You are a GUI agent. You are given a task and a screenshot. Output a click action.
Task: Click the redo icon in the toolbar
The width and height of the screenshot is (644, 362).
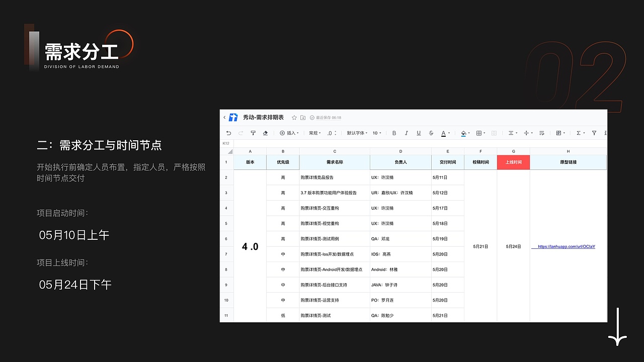240,133
